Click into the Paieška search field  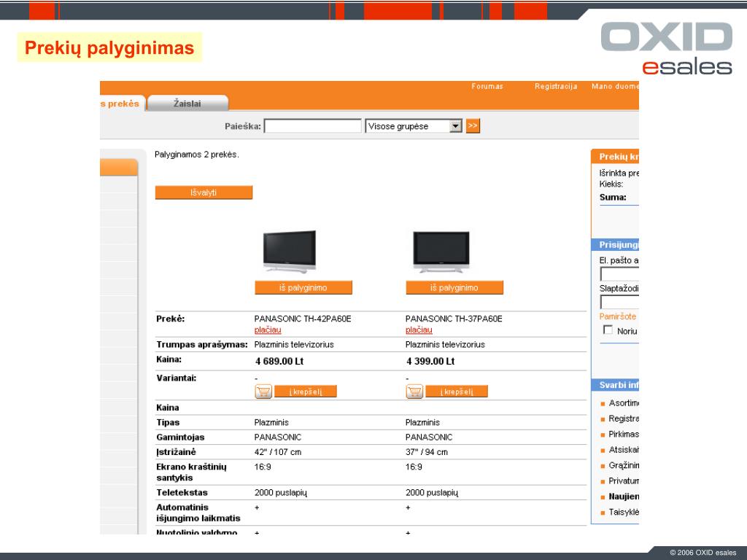point(312,126)
